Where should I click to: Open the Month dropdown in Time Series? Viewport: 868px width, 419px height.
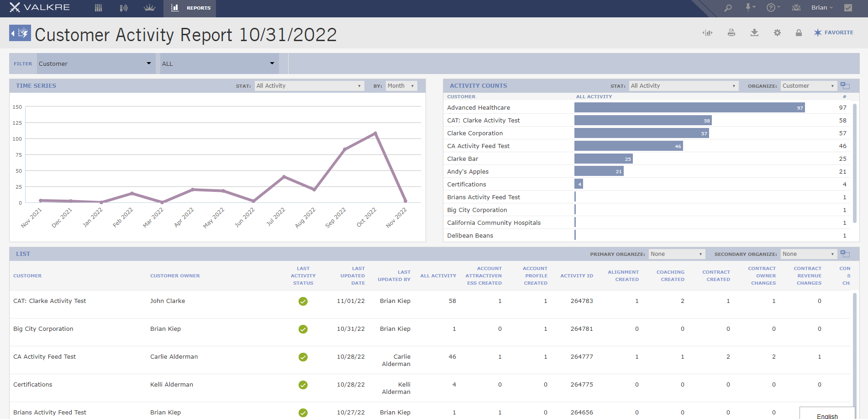click(400, 85)
